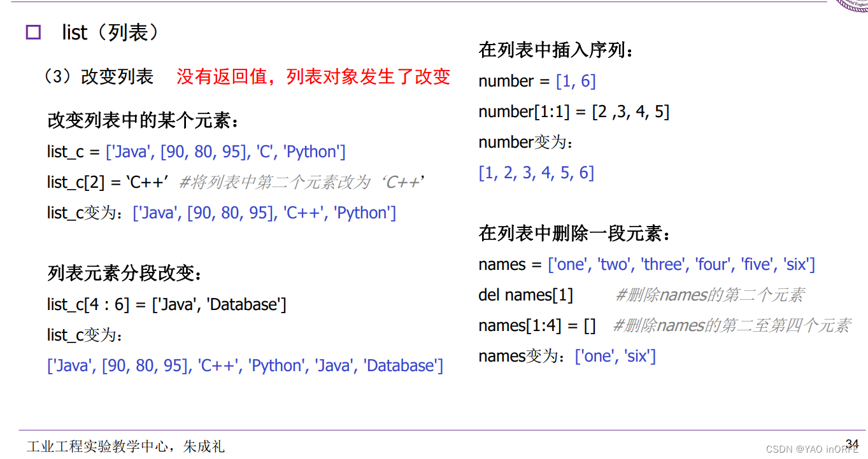Click the slide page number 34
The height and width of the screenshot is (459, 868).
tap(852, 443)
